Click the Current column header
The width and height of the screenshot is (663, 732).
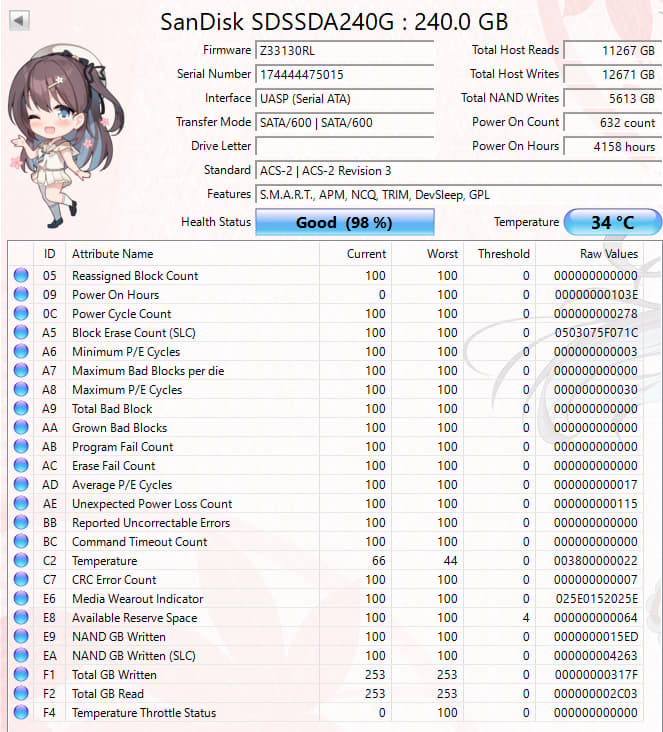(355, 254)
